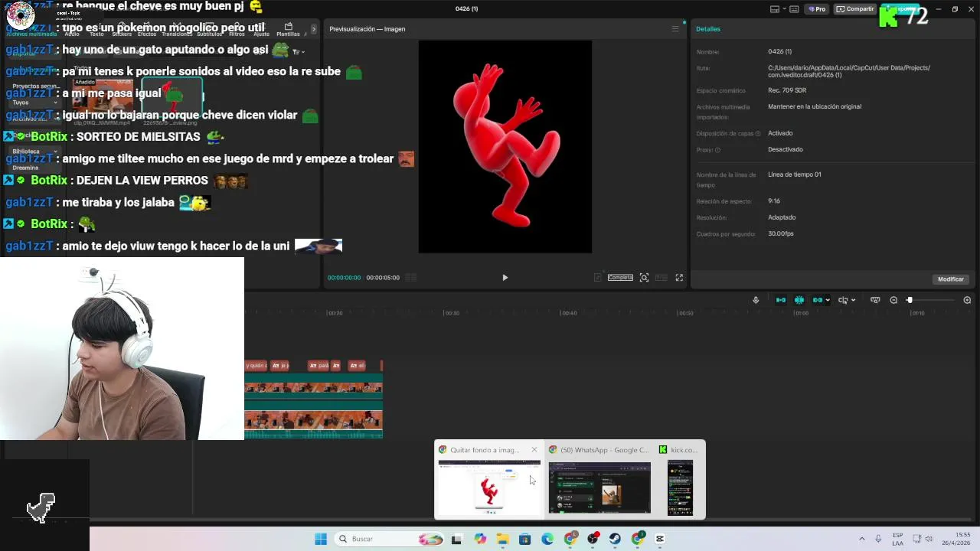Image resolution: width=980 pixels, height=551 pixels.
Task: Click the 30.00fps frame rate value
Action: 781,233
